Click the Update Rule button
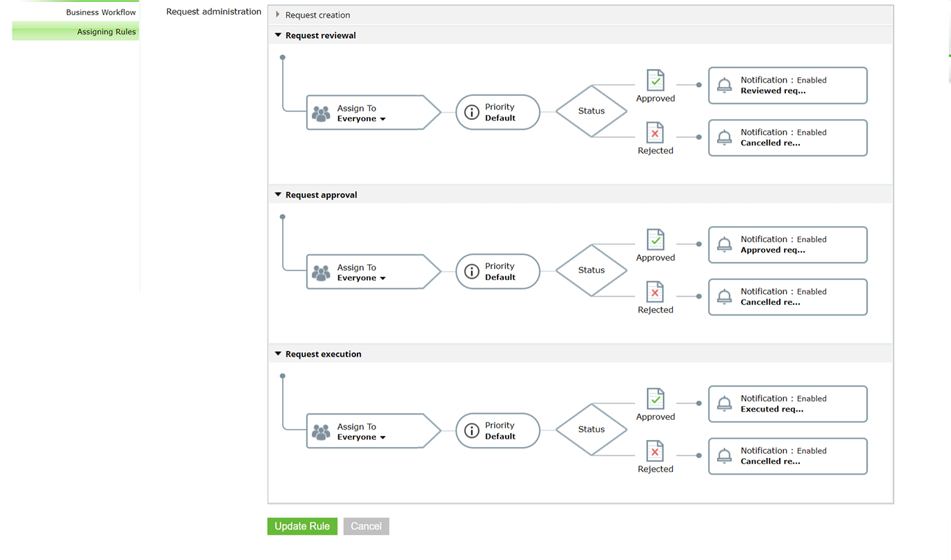 click(x=302, y=526)
